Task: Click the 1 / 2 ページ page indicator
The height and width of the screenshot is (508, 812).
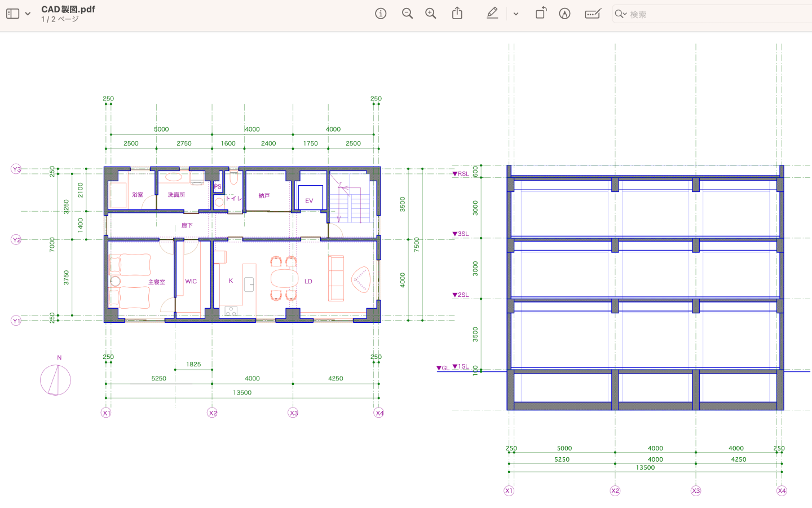Action: point(60,19)
